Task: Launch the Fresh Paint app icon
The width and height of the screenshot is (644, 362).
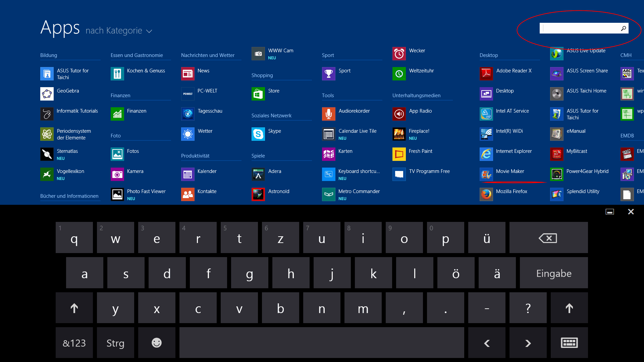Action: [x=399, y=154]
